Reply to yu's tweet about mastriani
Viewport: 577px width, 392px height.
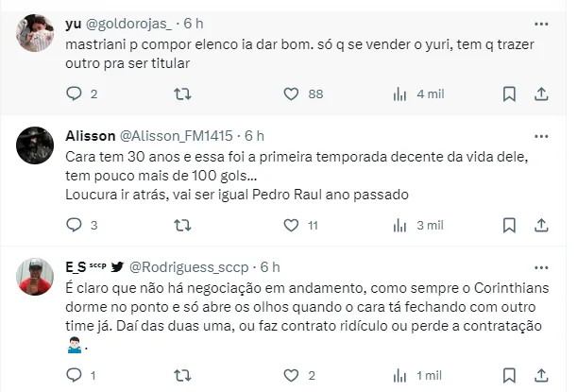tap(75, 94)
